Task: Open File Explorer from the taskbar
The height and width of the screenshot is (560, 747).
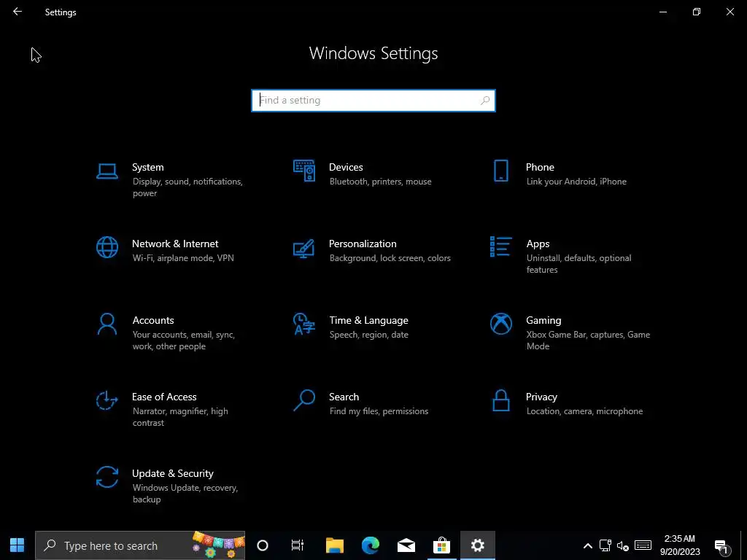Action: pyautogui.click(x=334, y=545)
